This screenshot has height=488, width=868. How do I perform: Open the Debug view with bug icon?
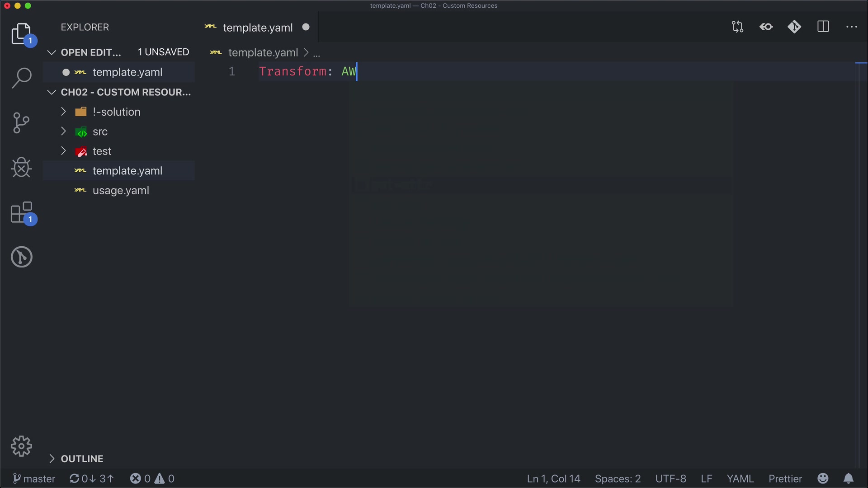point(21,168)
